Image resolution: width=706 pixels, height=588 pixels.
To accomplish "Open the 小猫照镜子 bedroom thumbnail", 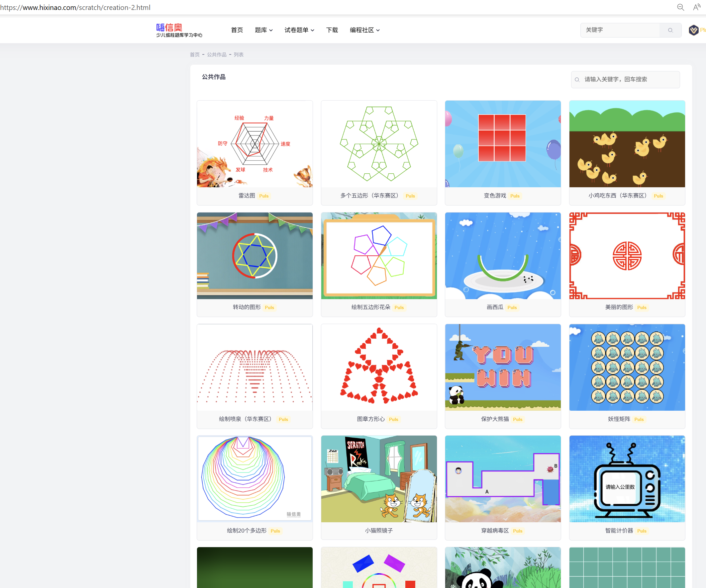I will click(378, 479).
